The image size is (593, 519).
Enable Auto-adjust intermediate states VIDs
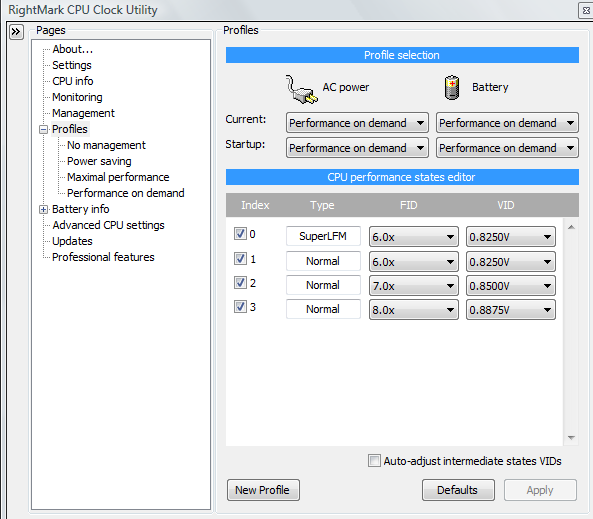[374, 461]
